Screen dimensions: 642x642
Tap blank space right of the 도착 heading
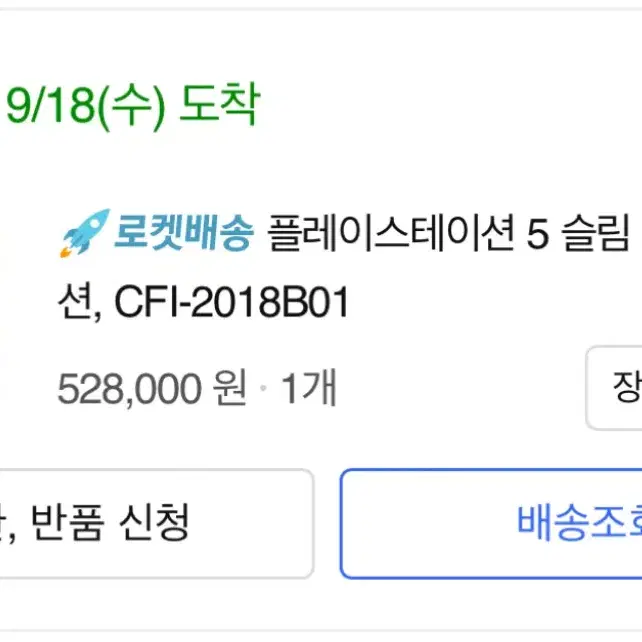click(x=450, y=104)
